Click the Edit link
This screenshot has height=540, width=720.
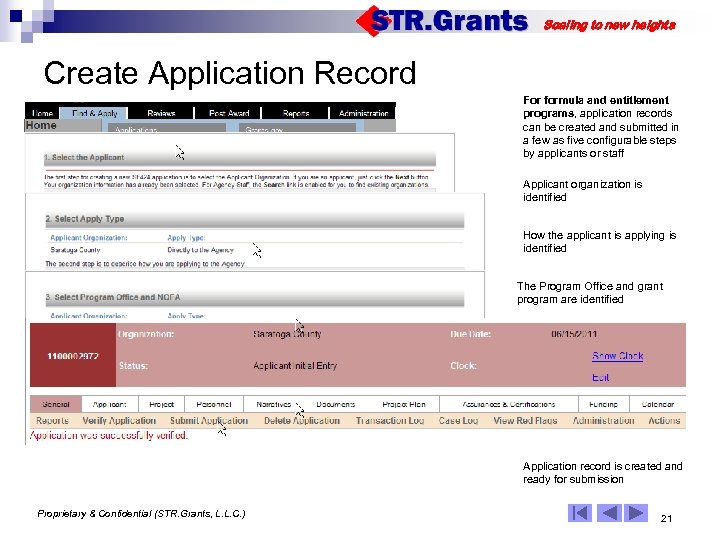pyautogui.click(x=601, y=377)
